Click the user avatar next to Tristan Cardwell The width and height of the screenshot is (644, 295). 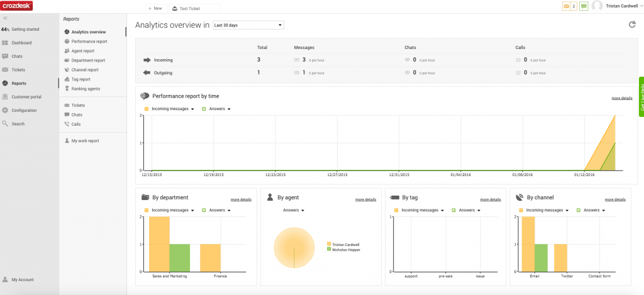(597, 6)
